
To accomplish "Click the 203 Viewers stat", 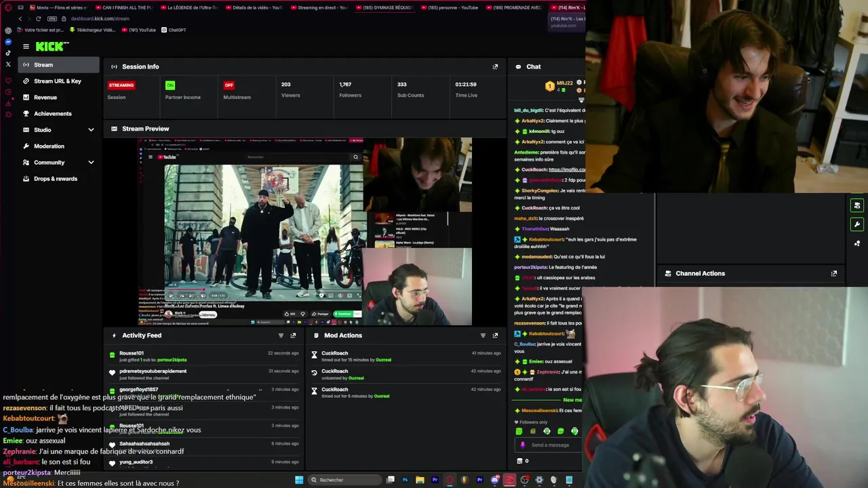I will (x=290, y=89).
